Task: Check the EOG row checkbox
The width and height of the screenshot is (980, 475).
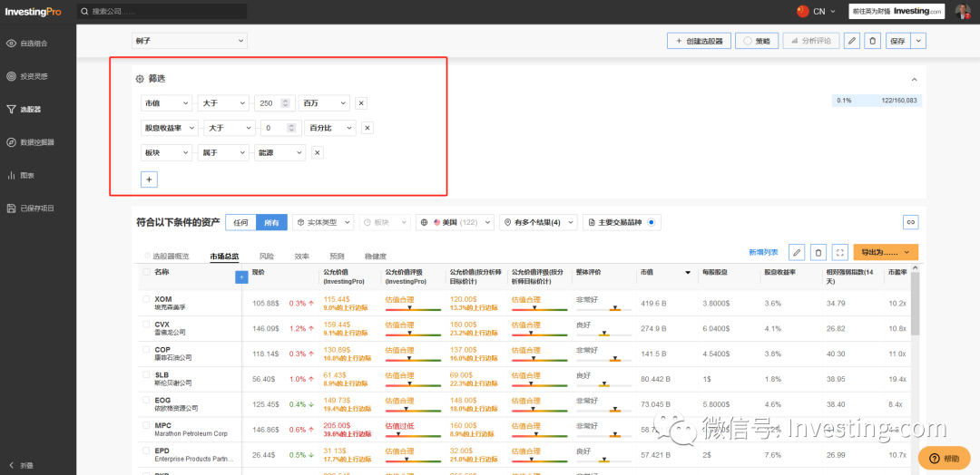Action: [x=146, y=400]
